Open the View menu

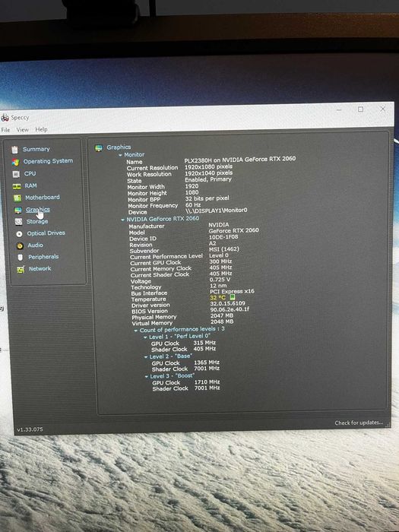click(23, 130)
